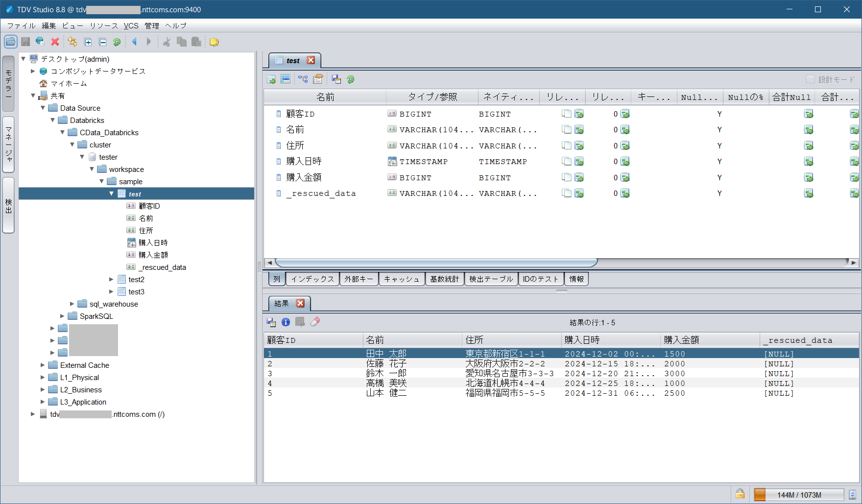Viewport: 862px width, 504px height.
Task: Click the scrollbar right arrow in column grid
Action: (x=854, y=263)
